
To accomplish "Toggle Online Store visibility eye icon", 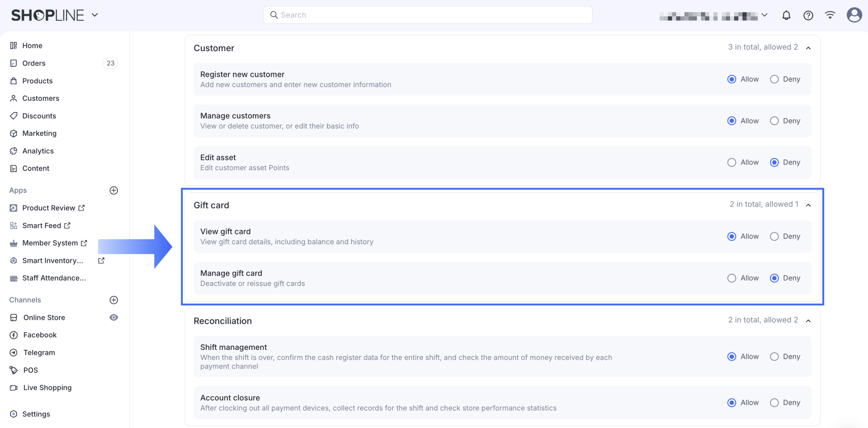I will click(114, 317).
